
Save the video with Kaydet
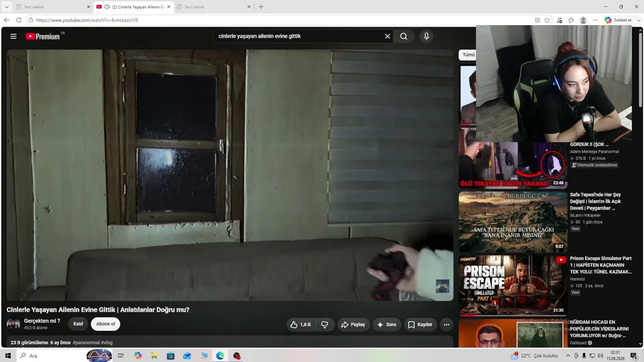tap(420, 325)
